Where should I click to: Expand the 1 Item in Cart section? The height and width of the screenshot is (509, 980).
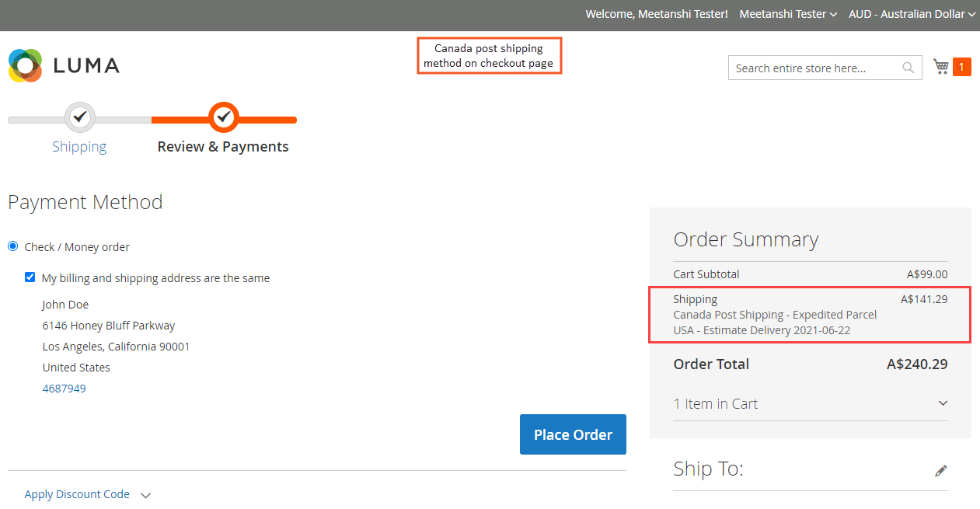(x=811, y=403)
